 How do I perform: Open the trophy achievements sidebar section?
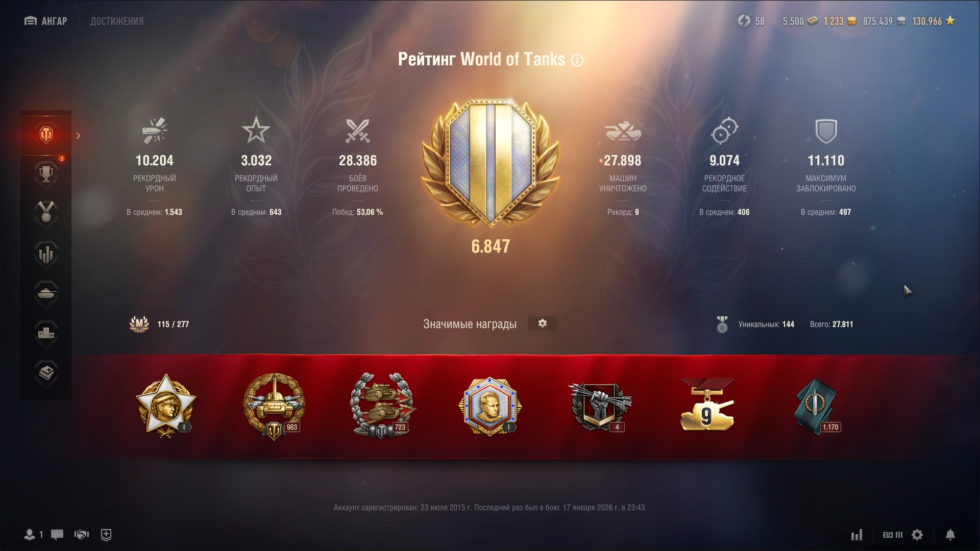(46, 174)
